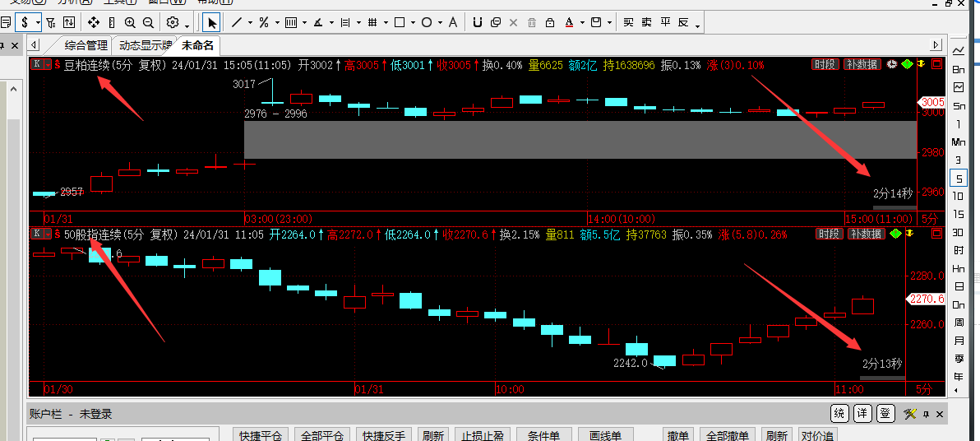The image size is (980, 441).
Task: Click the vertical ruler measure tool
Action: point(112,23)
